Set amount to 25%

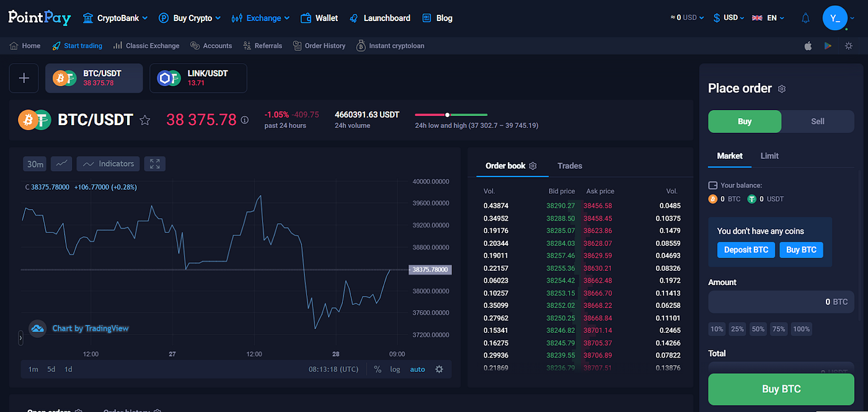737,329
